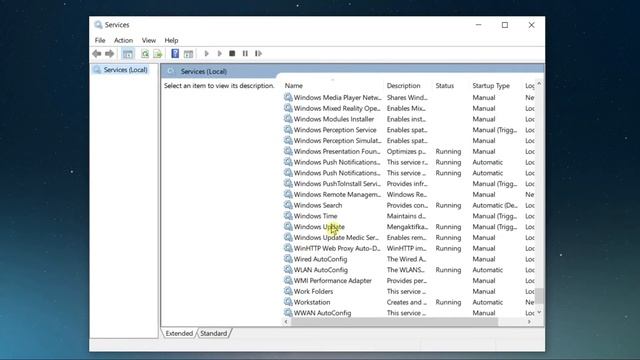
Task: Click gear icon of WWAN AutoConfig row
Action: tap(288, 313)
